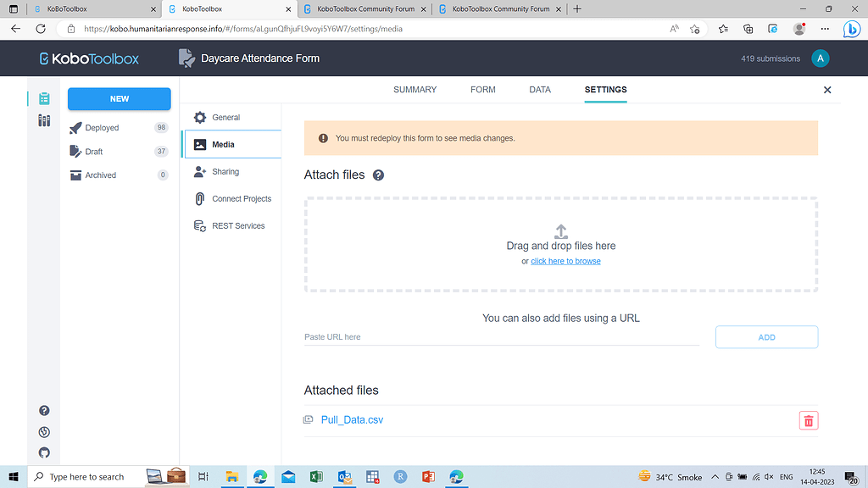This screenshot has height=488, width=868.
Task: Click the user avatar circle labeled A
Action: point(821,58)
